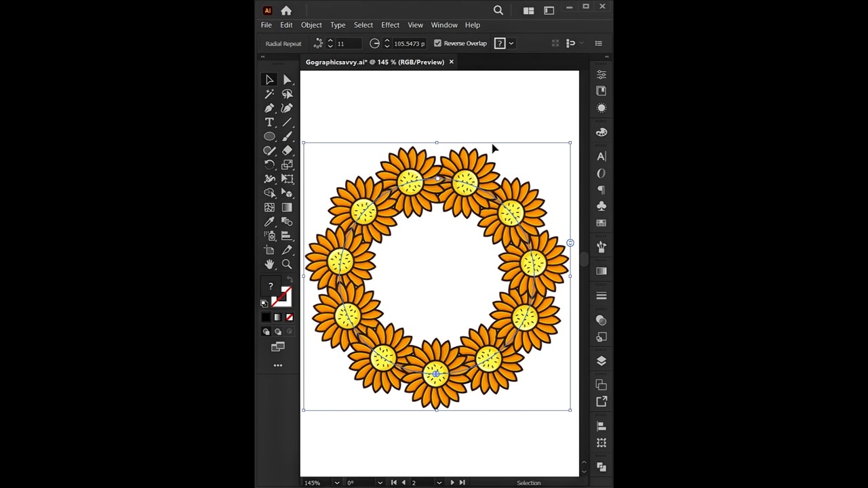Select the Scale tool
Viewport: 868px width, 488px height.
287,165
